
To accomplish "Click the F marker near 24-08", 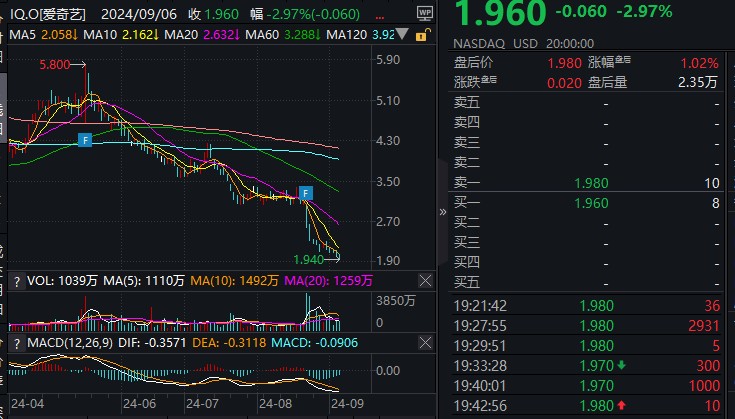I will point(306,193).
